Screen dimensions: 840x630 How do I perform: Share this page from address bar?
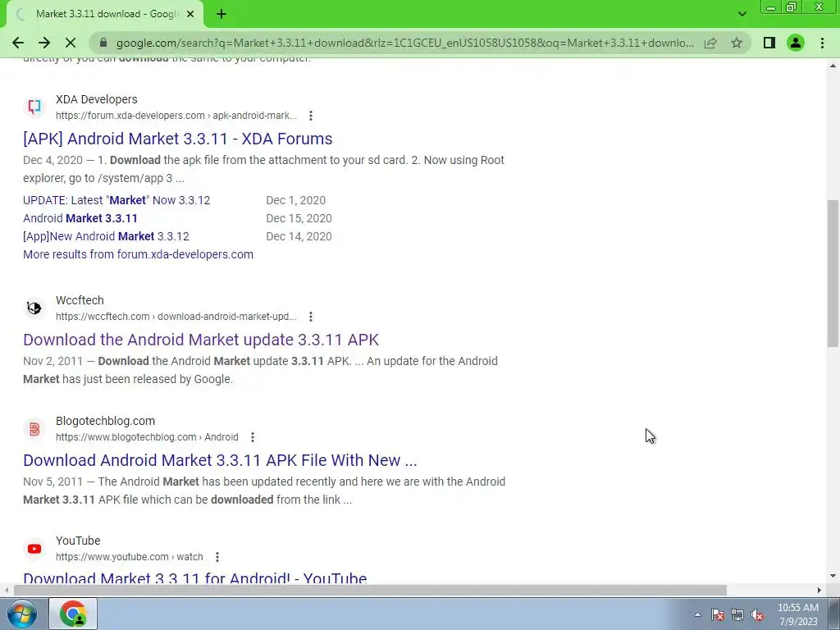pos(710,43)
